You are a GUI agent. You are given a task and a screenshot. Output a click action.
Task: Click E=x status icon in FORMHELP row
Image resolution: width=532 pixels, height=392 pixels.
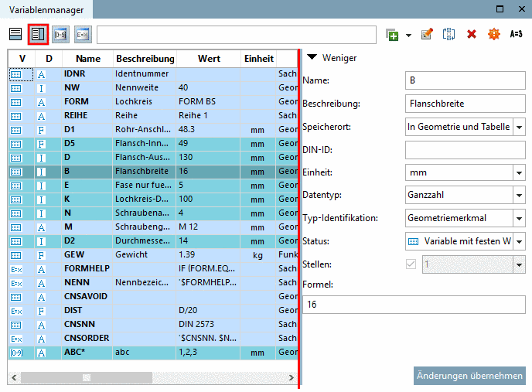coord(16,270)
